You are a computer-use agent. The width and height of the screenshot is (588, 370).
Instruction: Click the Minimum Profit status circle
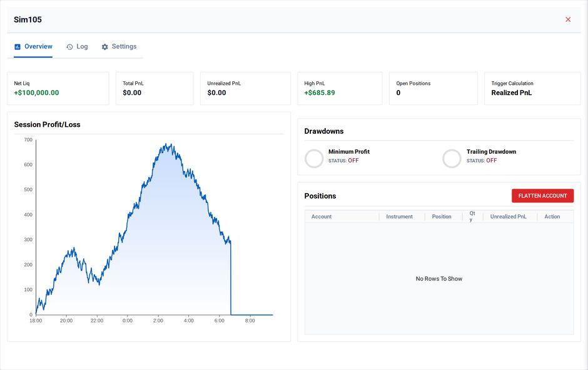click(x=314, y=158)
